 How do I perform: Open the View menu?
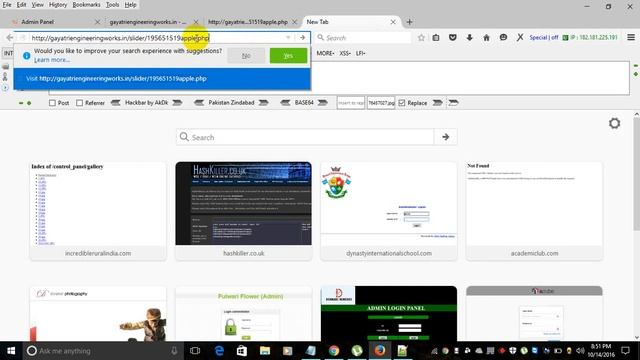click(x=38, y=5)
